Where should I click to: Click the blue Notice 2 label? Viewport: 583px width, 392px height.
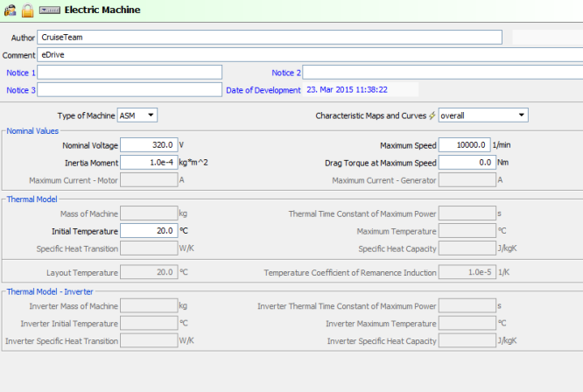286,73
